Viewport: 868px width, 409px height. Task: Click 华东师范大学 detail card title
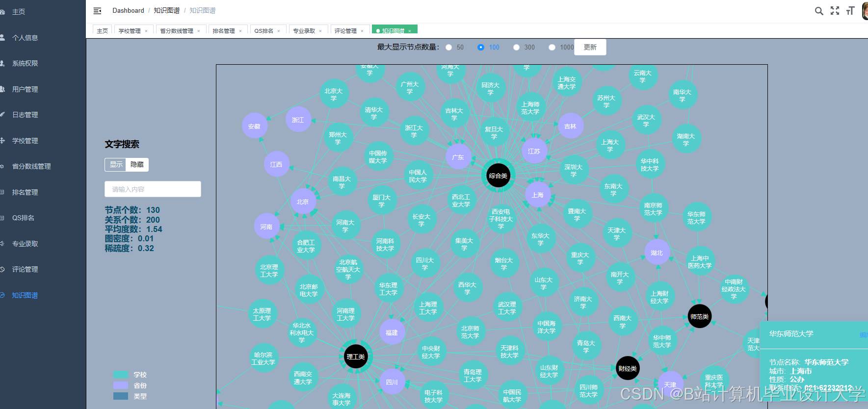pos(791,333)
